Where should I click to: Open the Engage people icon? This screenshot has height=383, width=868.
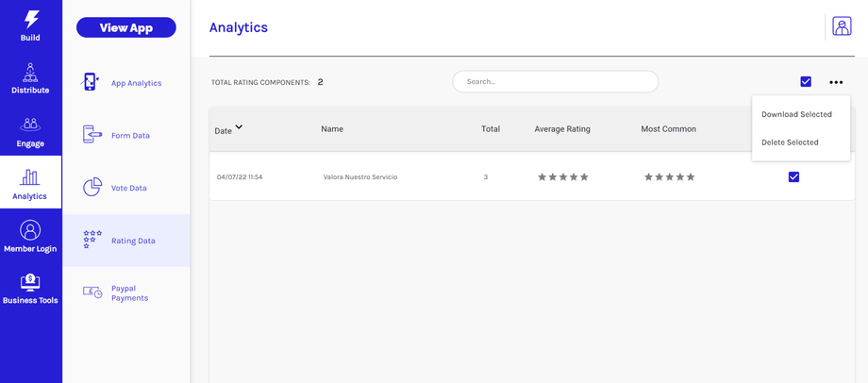(x=30, y=125)
